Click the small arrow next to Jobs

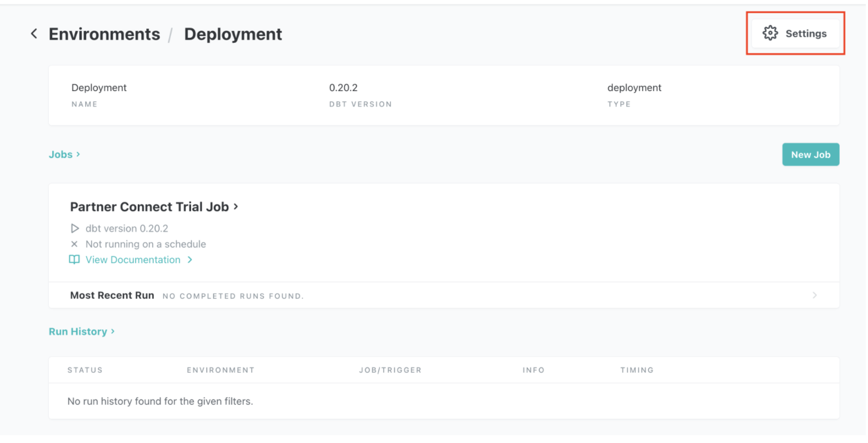[x=78, y=154]
